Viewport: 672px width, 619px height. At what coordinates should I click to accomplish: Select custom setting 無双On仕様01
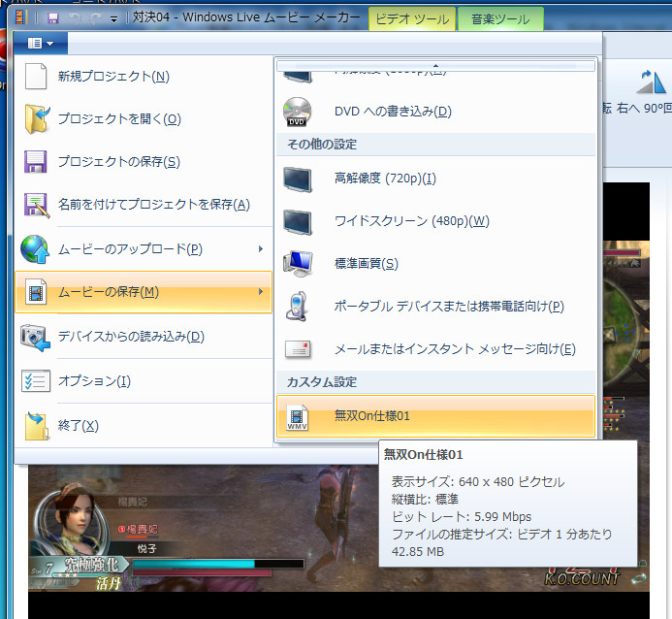point(435,416)
